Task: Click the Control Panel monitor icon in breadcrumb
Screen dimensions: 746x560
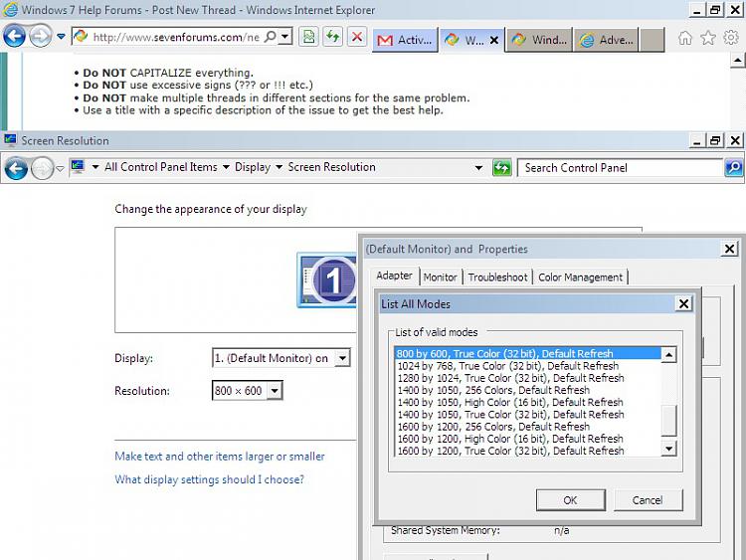Action: [78, 167]
